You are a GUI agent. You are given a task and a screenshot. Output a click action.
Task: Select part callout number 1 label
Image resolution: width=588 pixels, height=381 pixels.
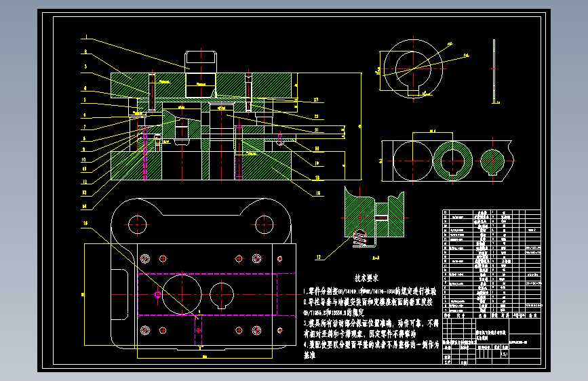tap(86, 37)
